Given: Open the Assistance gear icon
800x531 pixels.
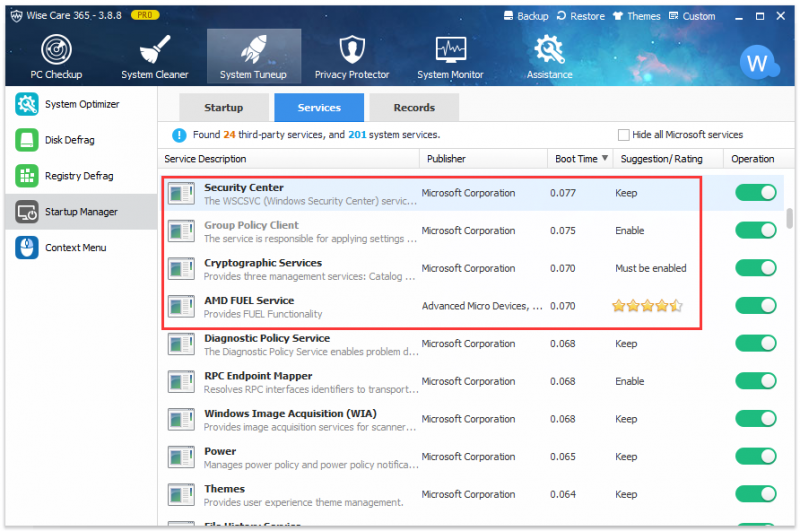Looking at the screenshot, I should coord(549,50).
